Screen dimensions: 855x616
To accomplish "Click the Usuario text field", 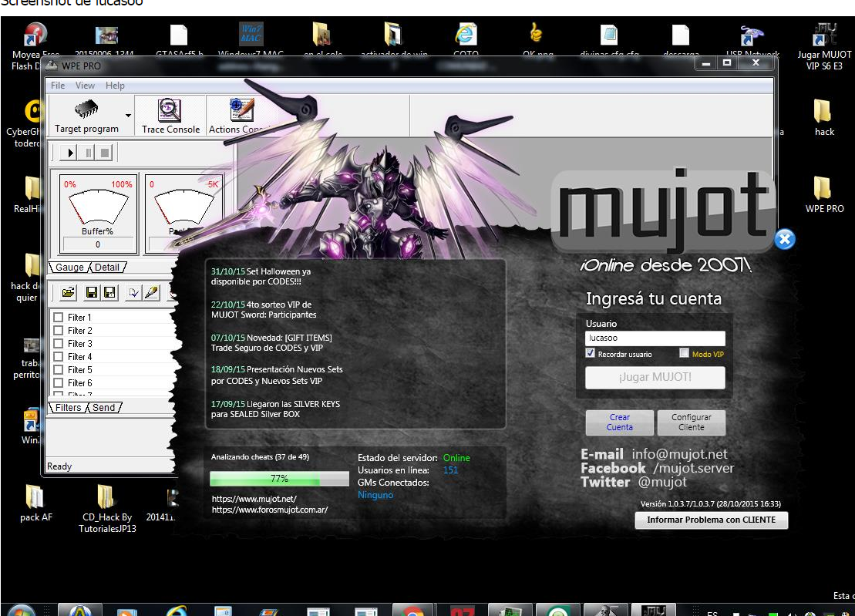I will click(655, 338).
